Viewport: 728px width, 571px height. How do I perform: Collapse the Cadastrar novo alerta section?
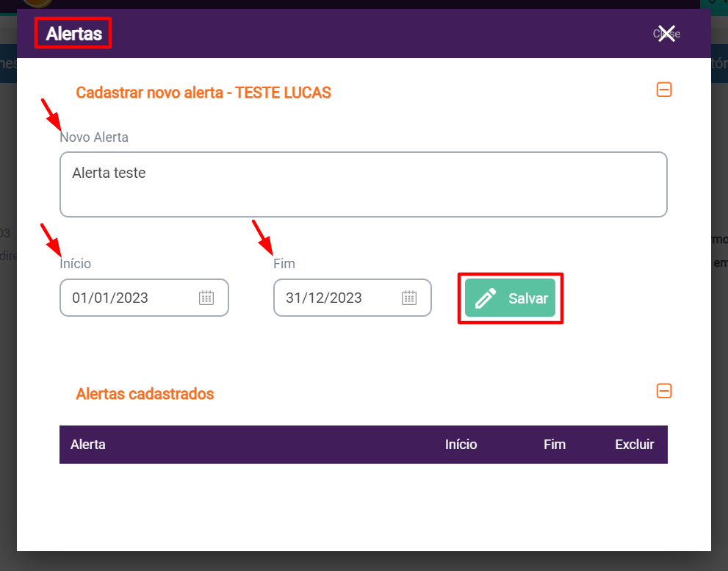[x=664, y=90]
